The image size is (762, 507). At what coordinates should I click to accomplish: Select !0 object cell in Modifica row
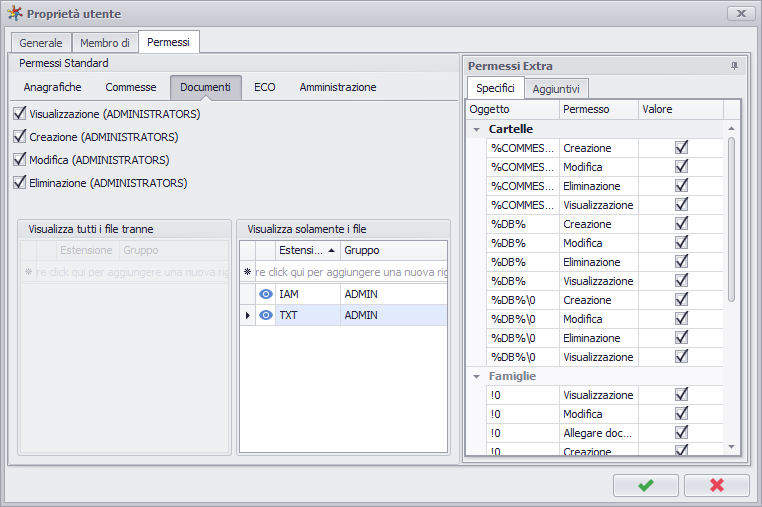click(523, 414)
